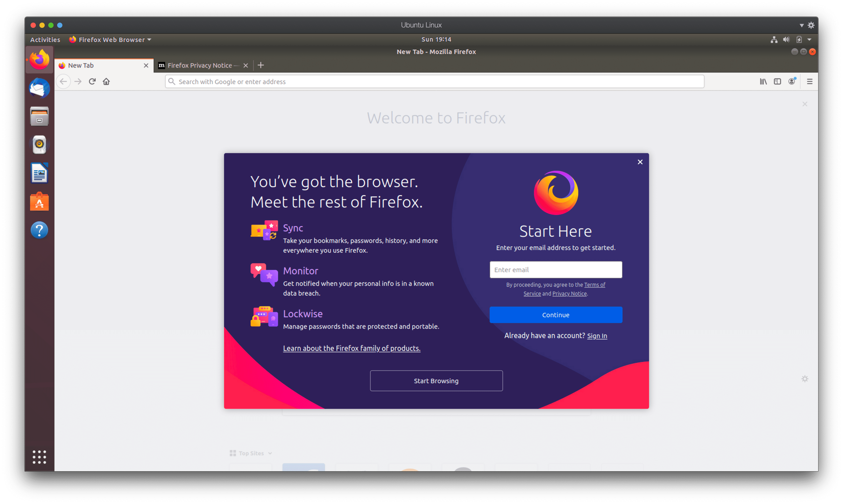The width and height of the screenshot is (843, 504).
Task: Open the volume indicator icon
Action: pos(786,40)
